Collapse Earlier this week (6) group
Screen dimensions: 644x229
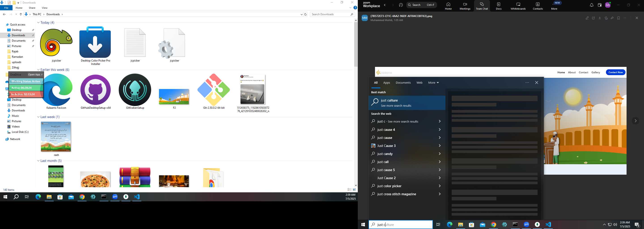(38, 70)
